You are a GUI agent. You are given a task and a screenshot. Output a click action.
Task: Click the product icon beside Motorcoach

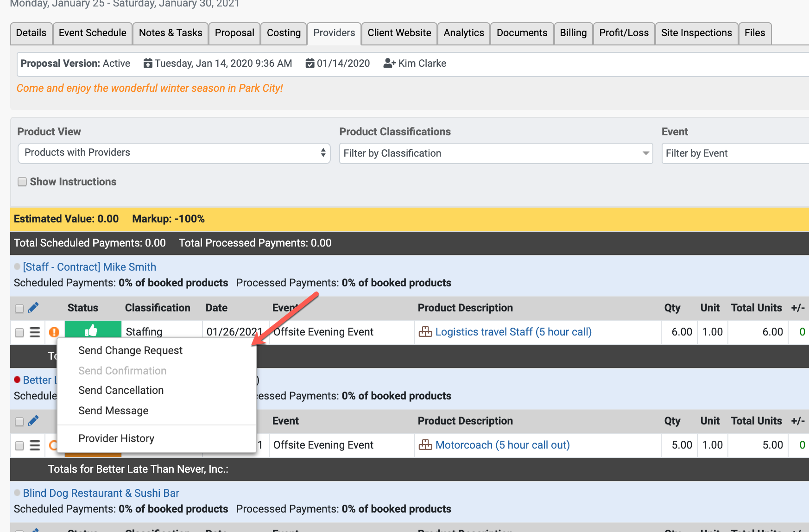425,444
